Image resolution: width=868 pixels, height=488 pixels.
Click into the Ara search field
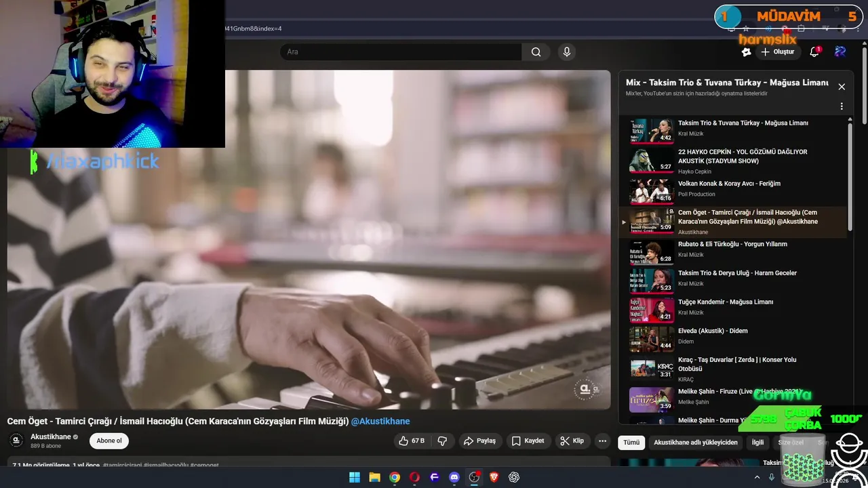pyautogui.click(x=401, y=52)
